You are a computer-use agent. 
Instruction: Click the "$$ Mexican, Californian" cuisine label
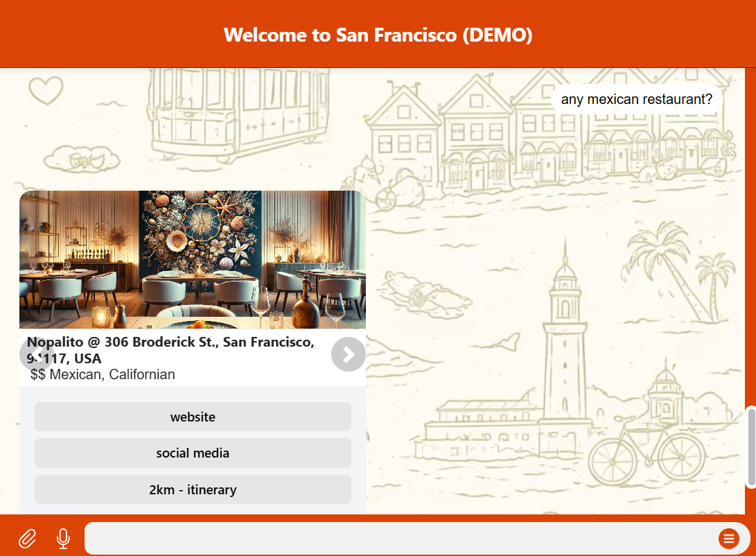point(103,375)
